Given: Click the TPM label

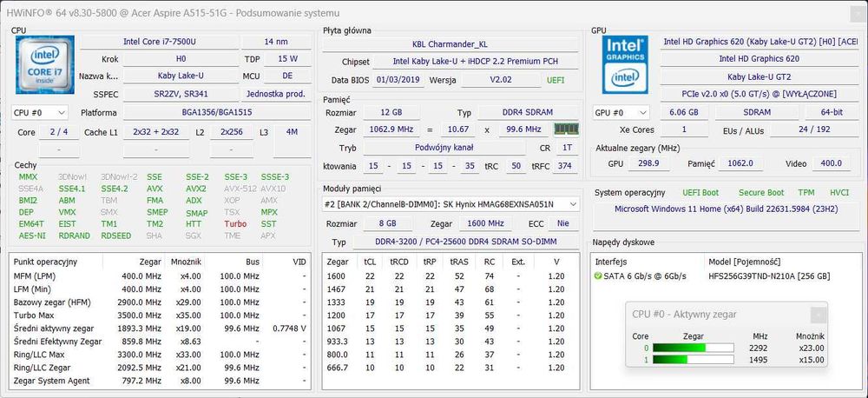Looking at the screenshot, I should point(806,193).
